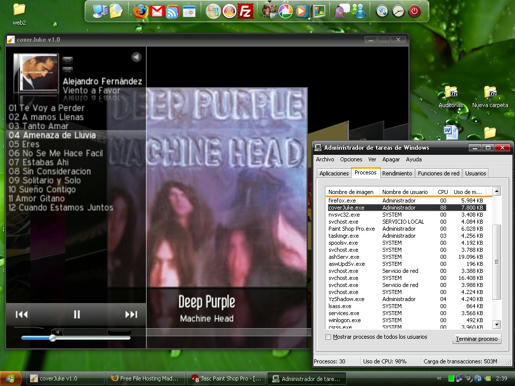This screenshot has width=515, height=386.
Task: Sort by Nombre de usuario column
Action: tap(407, 192)
